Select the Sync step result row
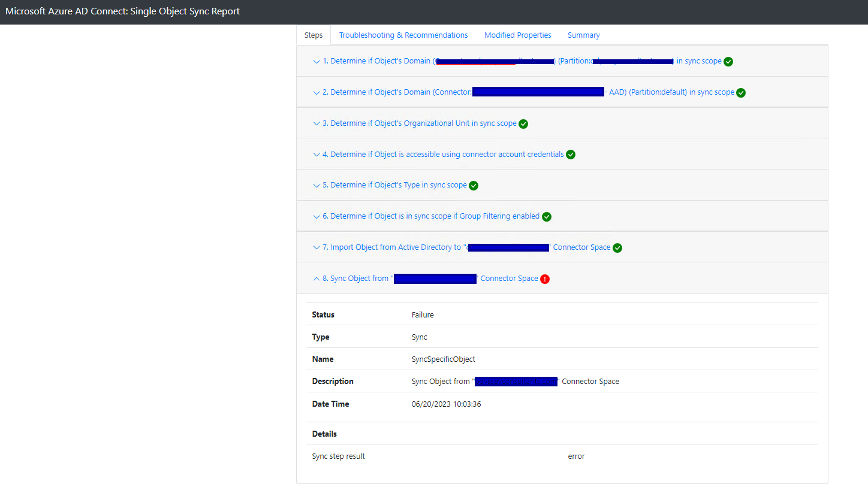 (x=339, y=456)
